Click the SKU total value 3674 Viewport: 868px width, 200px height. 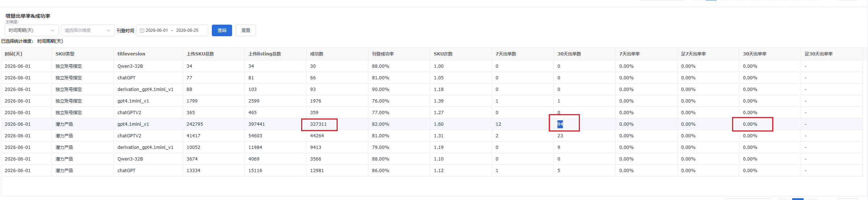click(192, 159)
